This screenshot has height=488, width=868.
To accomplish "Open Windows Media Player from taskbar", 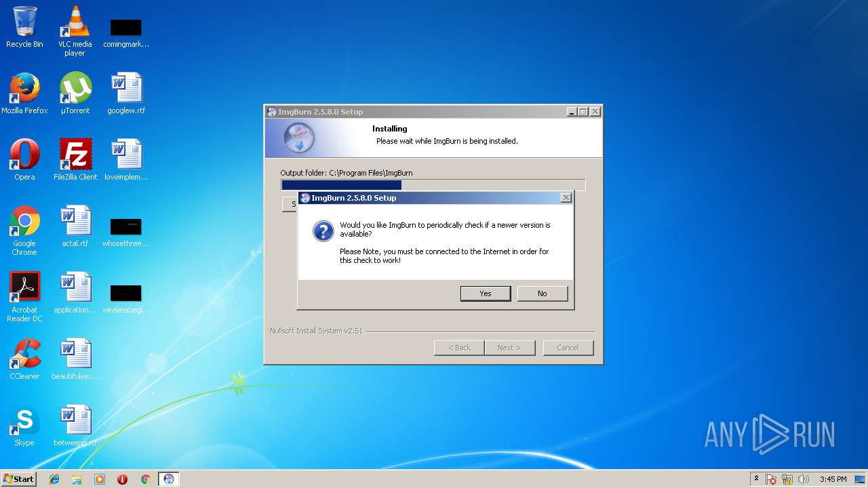I will coord(100,479).
